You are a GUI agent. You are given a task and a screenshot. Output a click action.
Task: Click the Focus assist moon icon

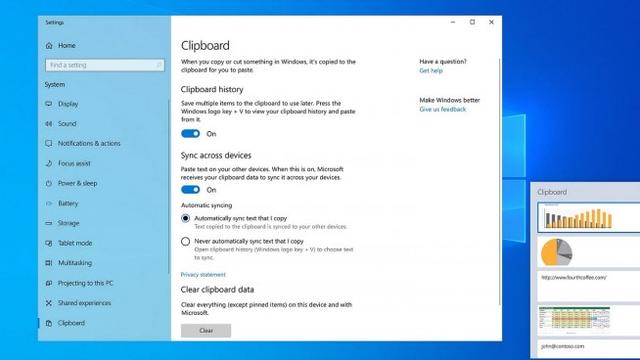tap(49, 163)
